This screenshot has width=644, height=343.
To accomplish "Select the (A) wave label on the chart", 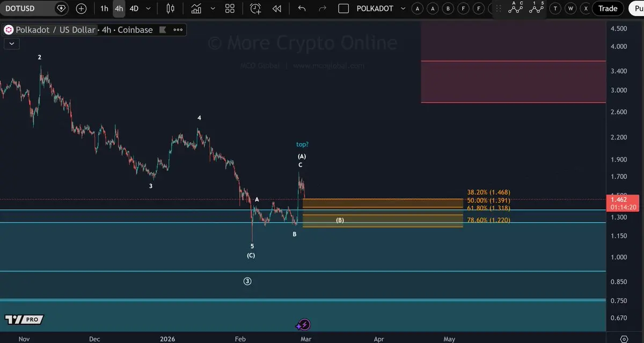I will (302, 156).
